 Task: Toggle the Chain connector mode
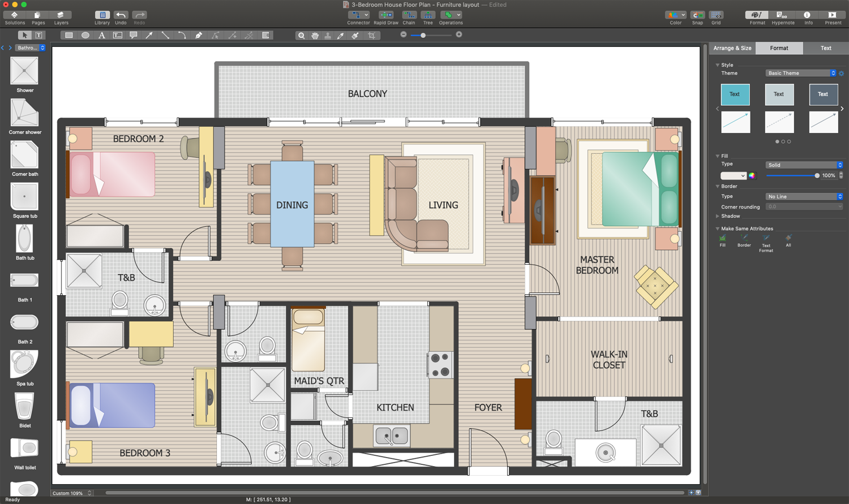(x=409, y=15)
